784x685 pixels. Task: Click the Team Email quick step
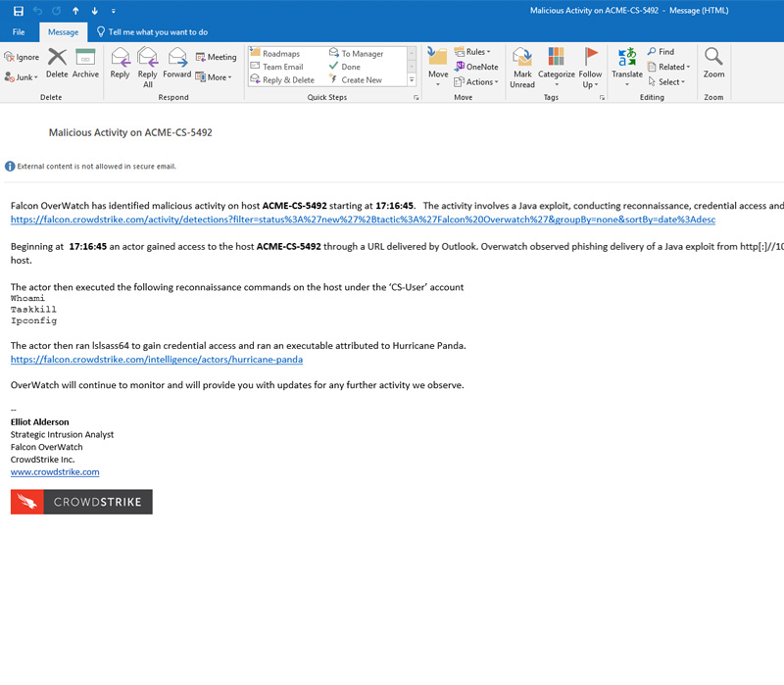[282, 67]
